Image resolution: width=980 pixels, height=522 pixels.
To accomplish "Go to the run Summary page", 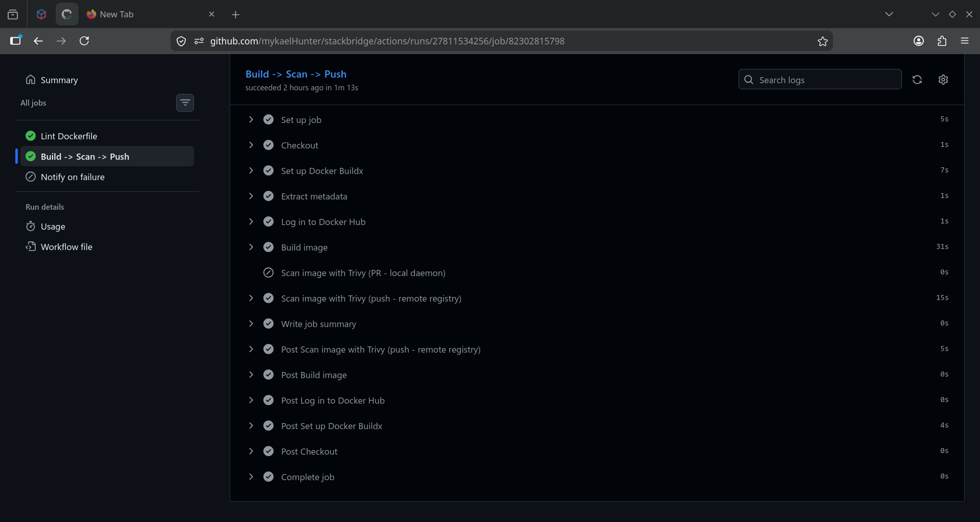I will pos(59,80).
